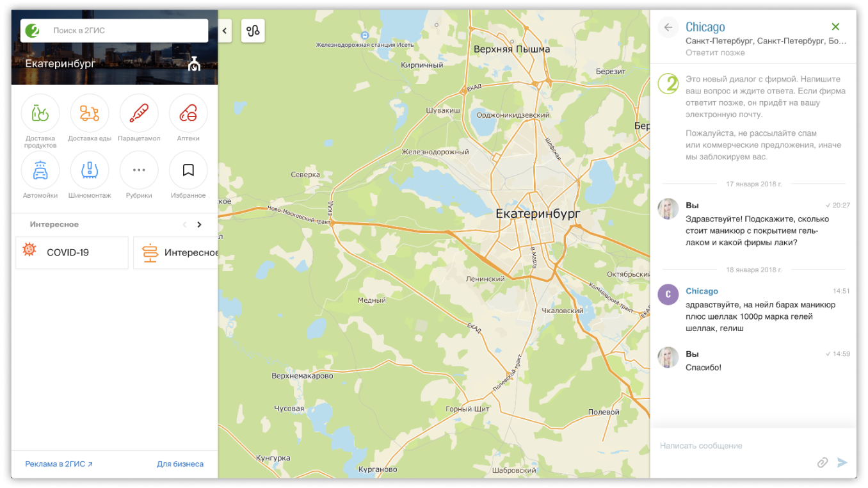
Task: Attach a file with paperclip icon
Action: (x=823, y=462)
